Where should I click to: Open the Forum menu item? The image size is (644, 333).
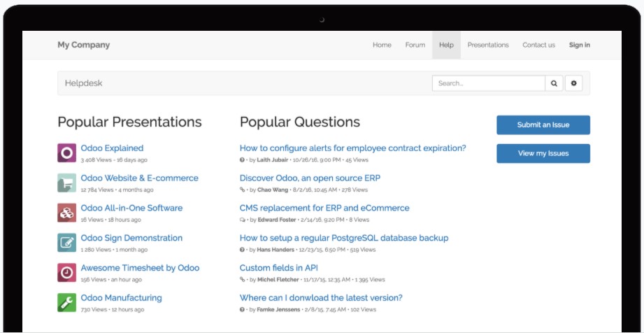[x=415, y=45]
